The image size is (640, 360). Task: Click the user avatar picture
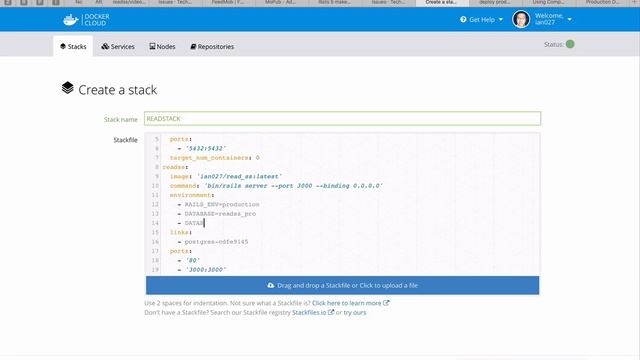pyautogui.click(x=521, y=19)
